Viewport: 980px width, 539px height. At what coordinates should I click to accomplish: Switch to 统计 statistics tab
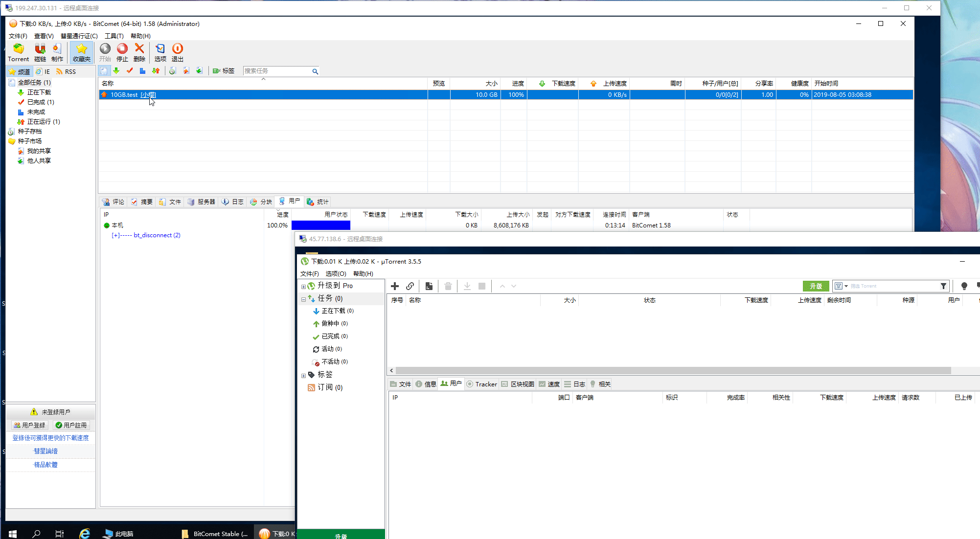click(318, 202)
